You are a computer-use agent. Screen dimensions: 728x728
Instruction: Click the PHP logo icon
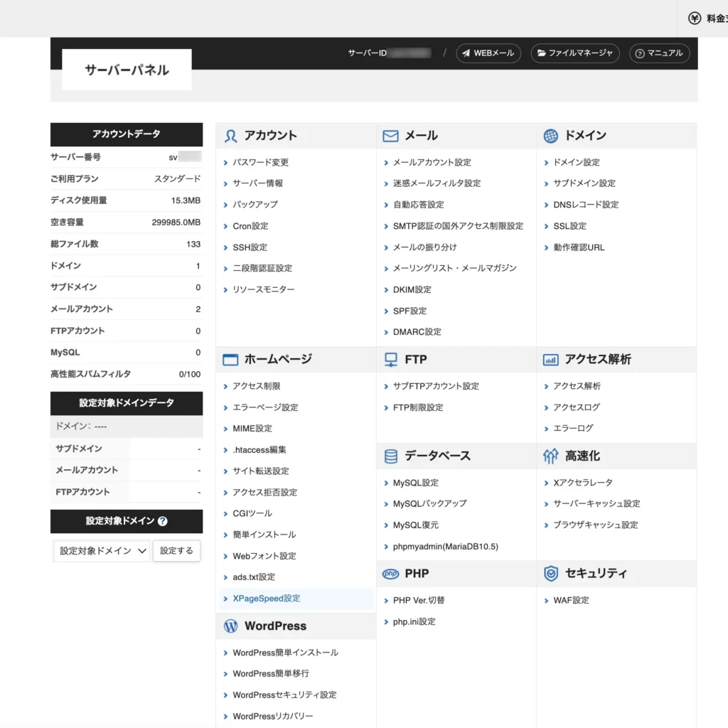pos(390,574)
